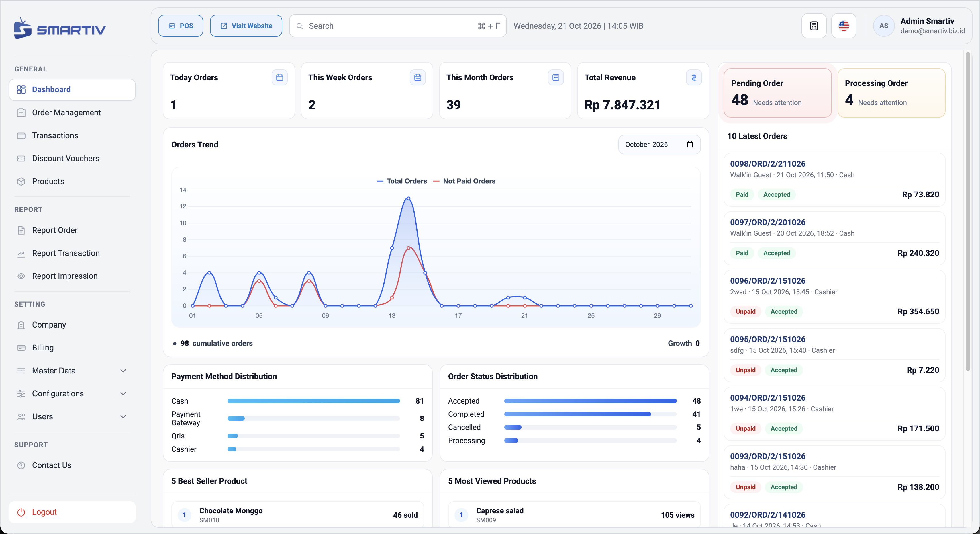Click the Search input field
Viewport: 980px width, 534px height.
pos(397,26)
